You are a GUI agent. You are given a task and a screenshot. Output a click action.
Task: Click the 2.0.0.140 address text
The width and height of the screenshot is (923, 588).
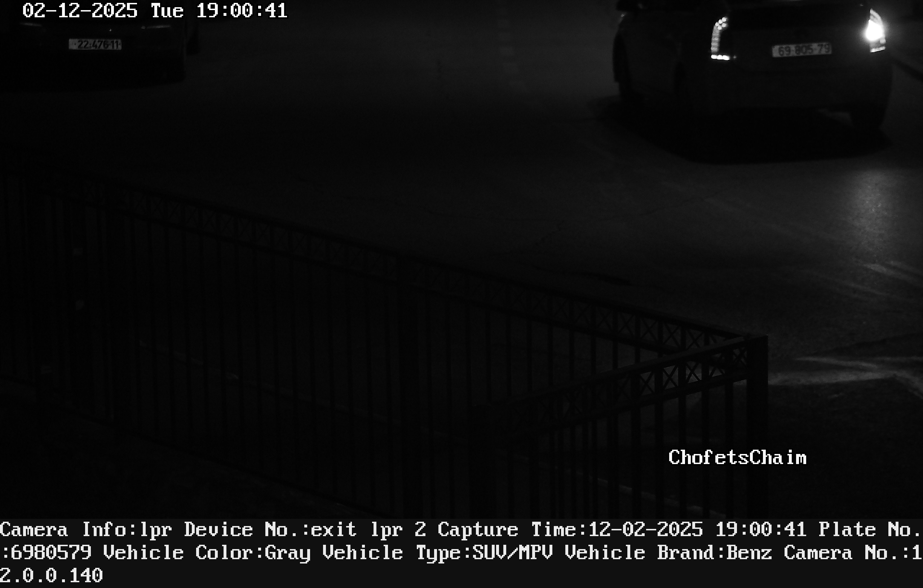coord(51,575)
